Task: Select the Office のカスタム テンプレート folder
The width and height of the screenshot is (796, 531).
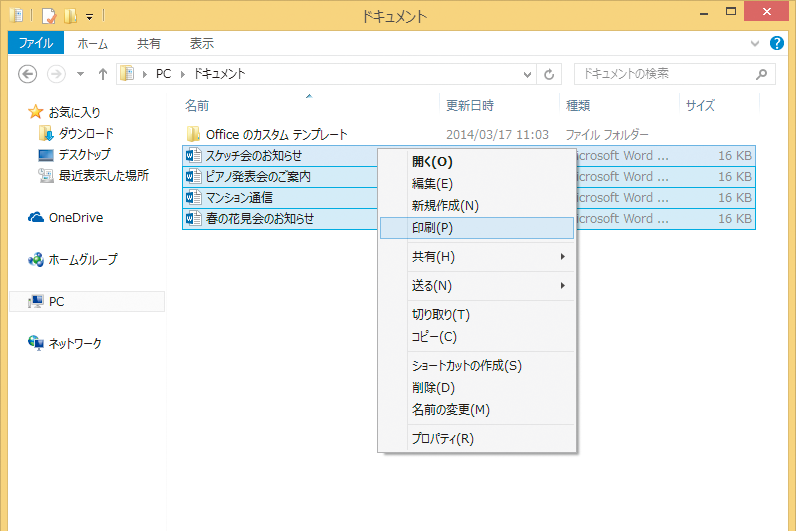Action: [x=276, y=135]
